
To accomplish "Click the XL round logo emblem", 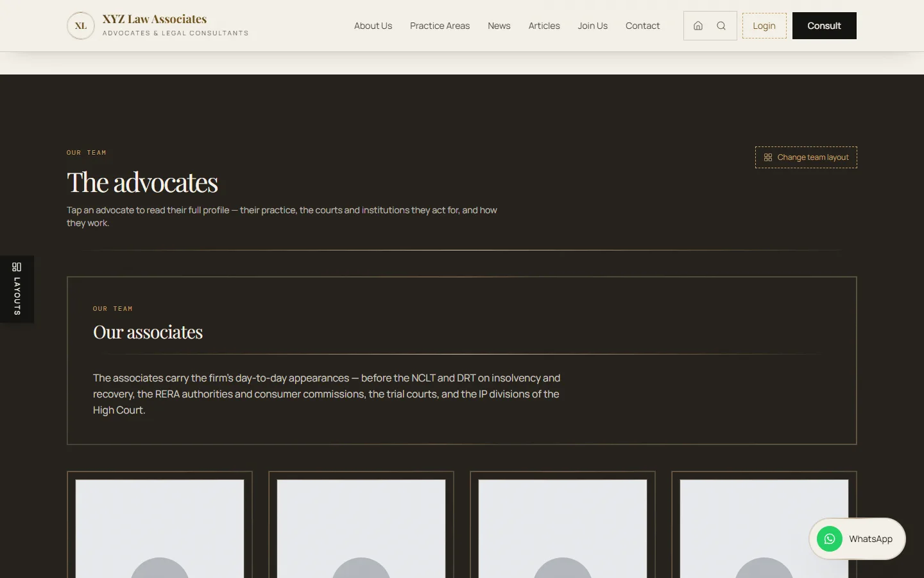I will [x=81, y=26].
